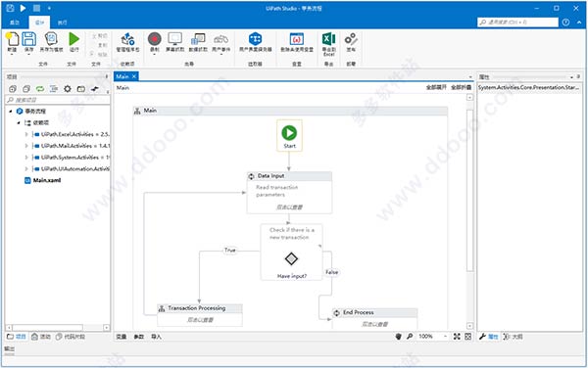This screenshot has height=368, width=588.
Task: Open the Output panel at bottom
Action: coord(9,348)
